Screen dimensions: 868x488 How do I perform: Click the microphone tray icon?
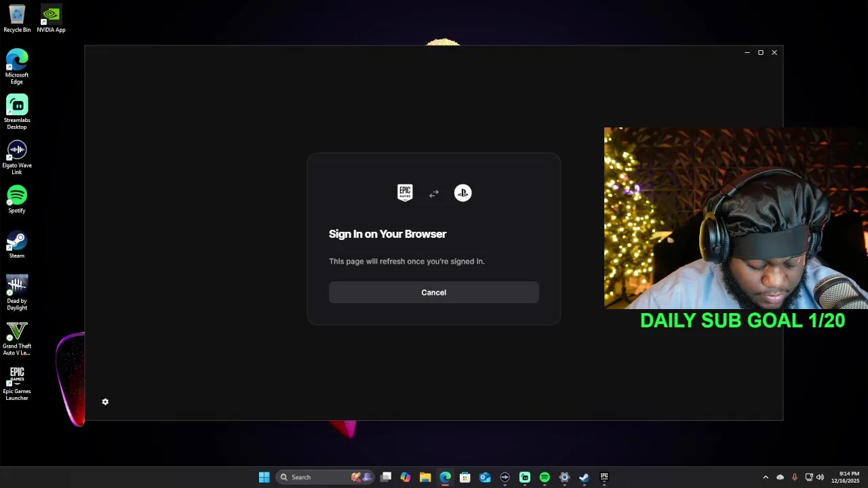coord(794,477)
